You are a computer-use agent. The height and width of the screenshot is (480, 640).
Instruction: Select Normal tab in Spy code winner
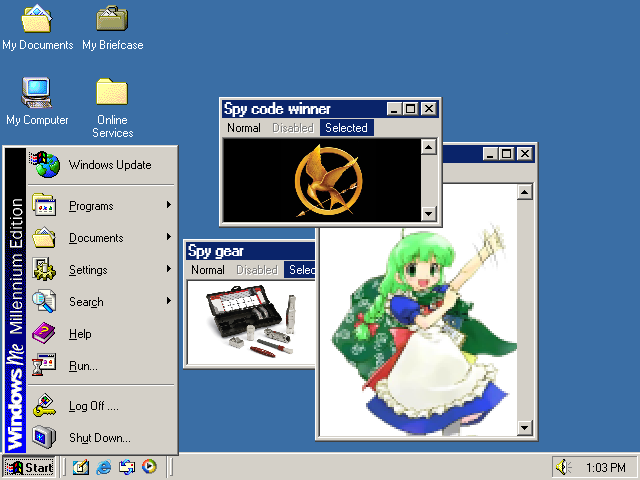pyautogui.click(x=244, y=128)
